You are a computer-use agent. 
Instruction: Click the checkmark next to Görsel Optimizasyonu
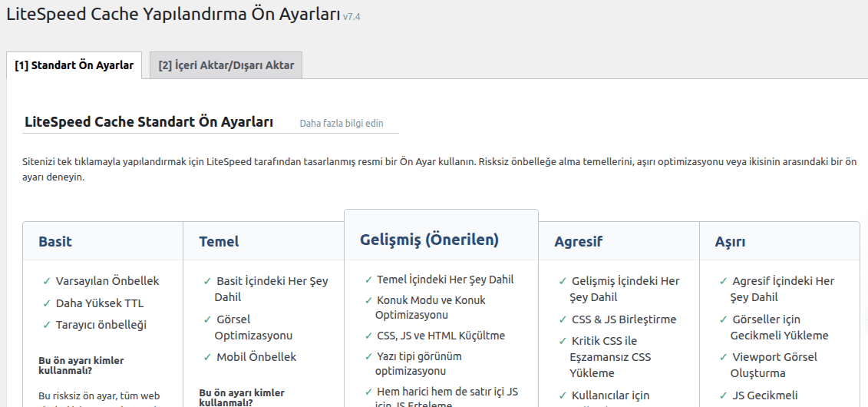pyautogui.click(x=207, y=319)
